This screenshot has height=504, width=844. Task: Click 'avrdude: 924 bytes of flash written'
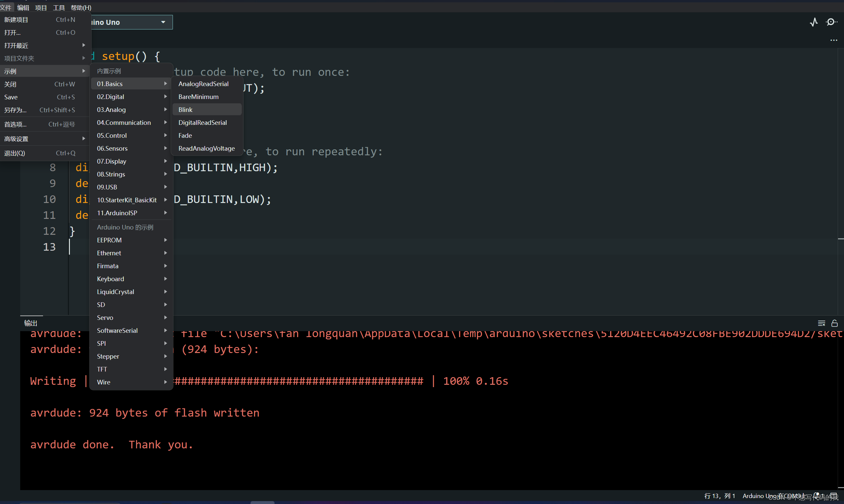click(x=145, y=413)
